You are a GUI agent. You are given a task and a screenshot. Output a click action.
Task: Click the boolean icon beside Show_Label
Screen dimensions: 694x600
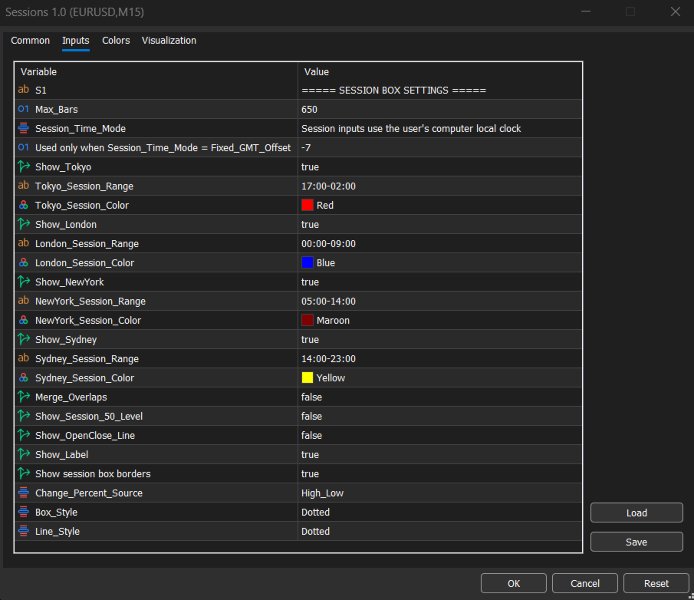tap(23, 454)
